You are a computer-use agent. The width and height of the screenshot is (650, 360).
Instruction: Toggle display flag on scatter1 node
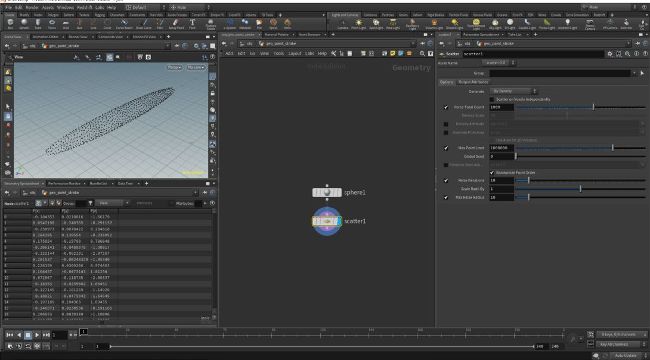click(340, 221)
